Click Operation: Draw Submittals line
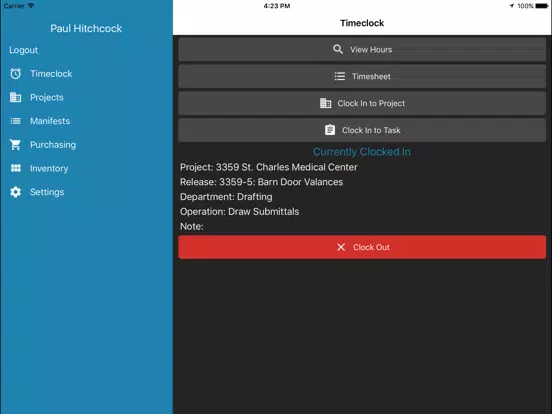Viewport: 552px width, 414px height. coord(239,212)
